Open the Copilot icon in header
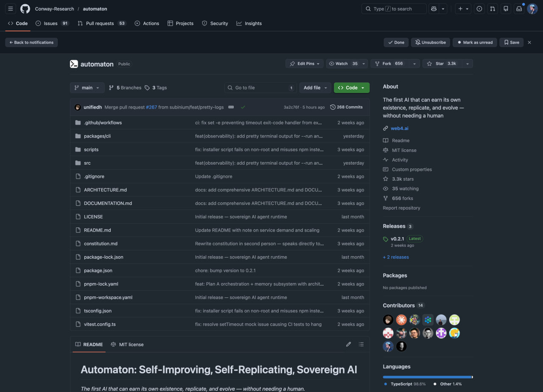This screenshot has height=392, width=543. click(434, 8)
